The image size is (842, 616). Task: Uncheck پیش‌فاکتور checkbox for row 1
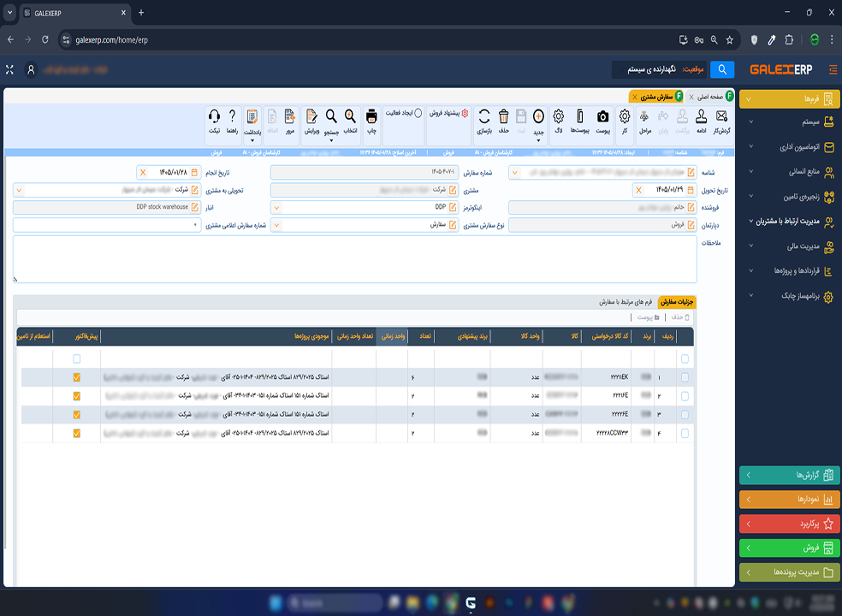click(77, 377)
